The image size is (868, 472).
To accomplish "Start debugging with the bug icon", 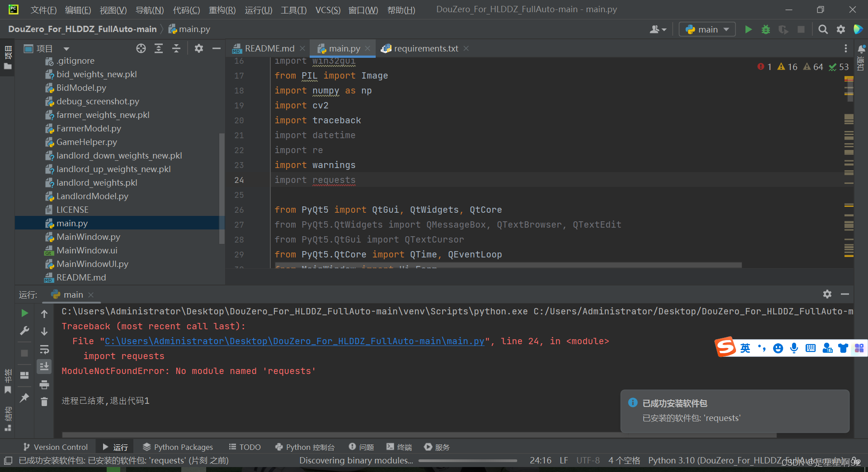I will pos(766,29).
